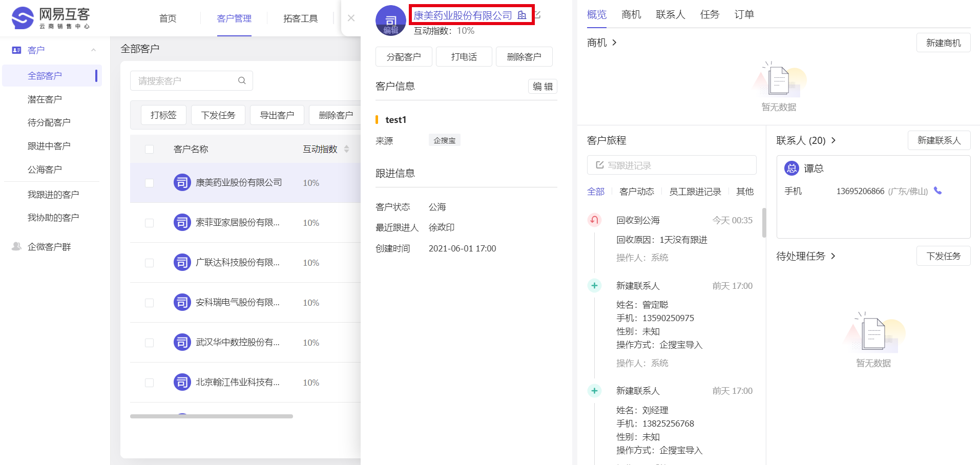The width and height of the screenshot is (980, 465).
Task: Open 潜在客户 in the sidebar
Action: 45,99
